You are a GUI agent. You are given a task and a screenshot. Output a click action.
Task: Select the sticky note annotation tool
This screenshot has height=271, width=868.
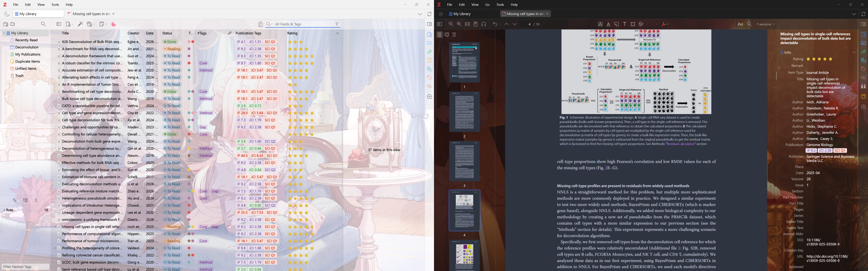tap(617, 24)
